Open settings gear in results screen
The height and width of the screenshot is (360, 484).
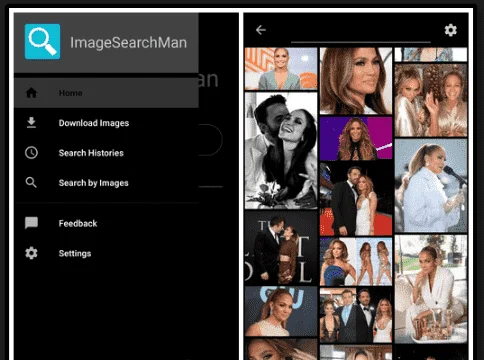(x=451, y=30)
